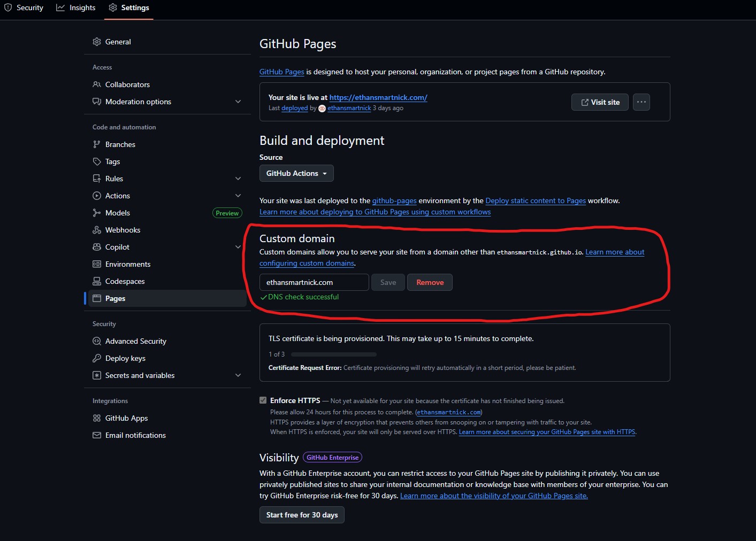Click the Secrets and variables asterisk icon

(97, 375)
